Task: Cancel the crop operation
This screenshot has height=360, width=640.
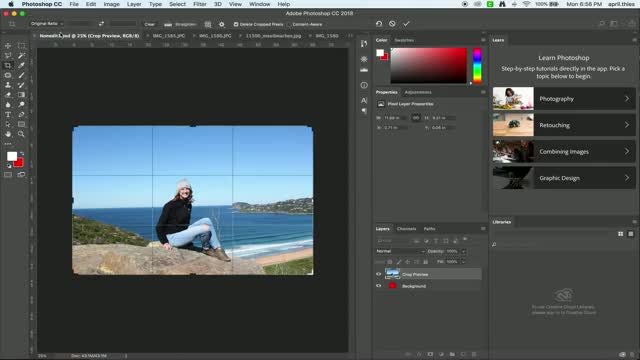Action: 392,24
